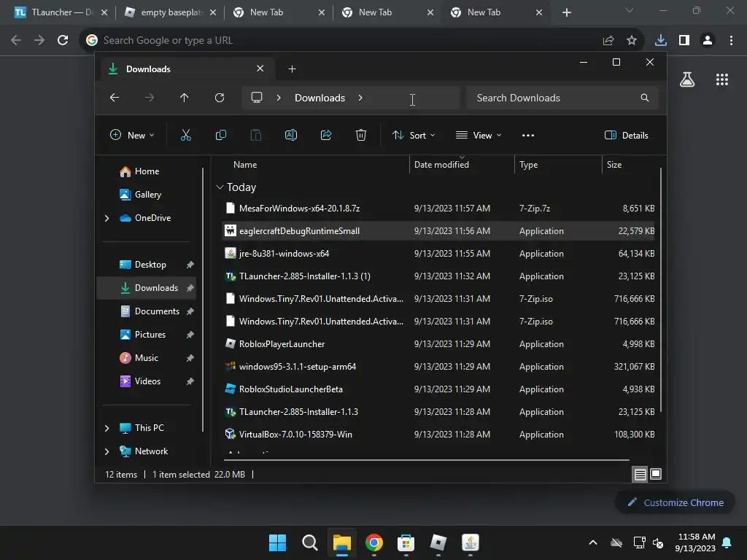This screenshot has width=747, height=560.
Task: Open the Sort dropdown
Action: 414,135
